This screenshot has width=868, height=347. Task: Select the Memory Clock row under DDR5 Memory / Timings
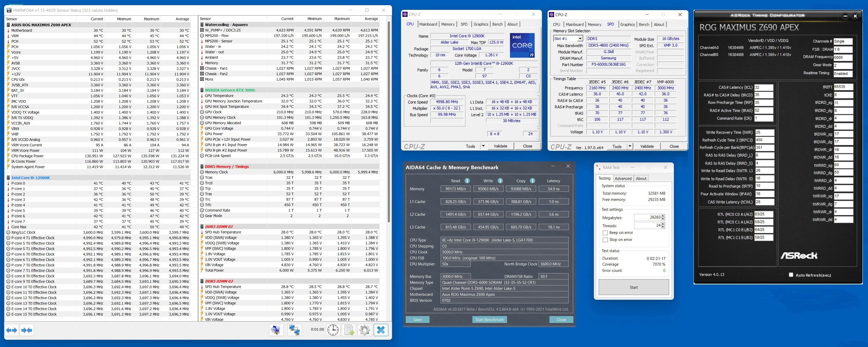[289, 172]
